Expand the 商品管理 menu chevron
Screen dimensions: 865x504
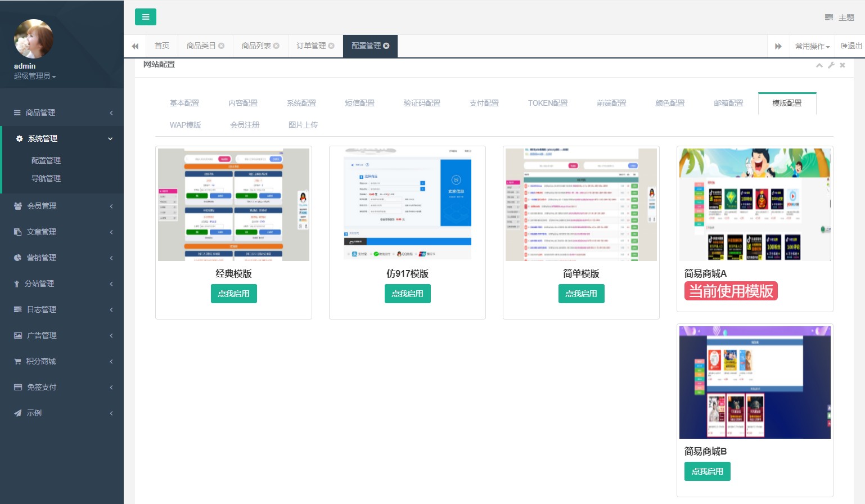click(x=111, y=112)
